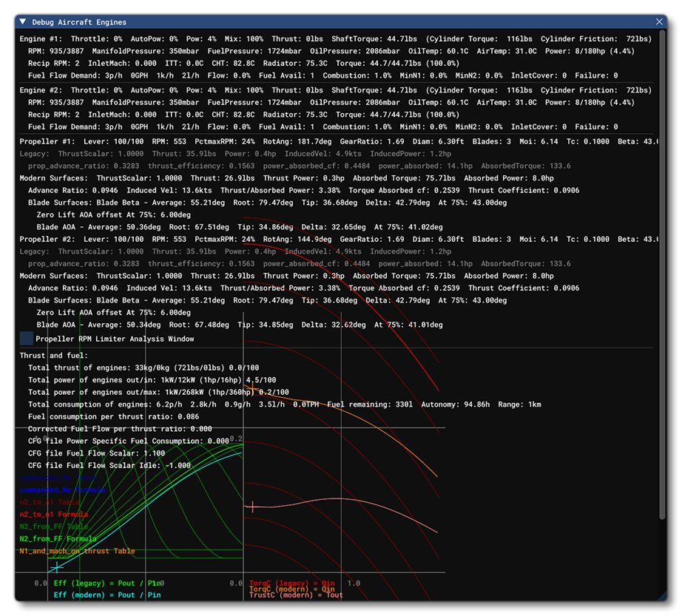Collapse the Debug Aircraft Engines window triangle
Viewport: 682px width, 616px height.
click(23, 21)
